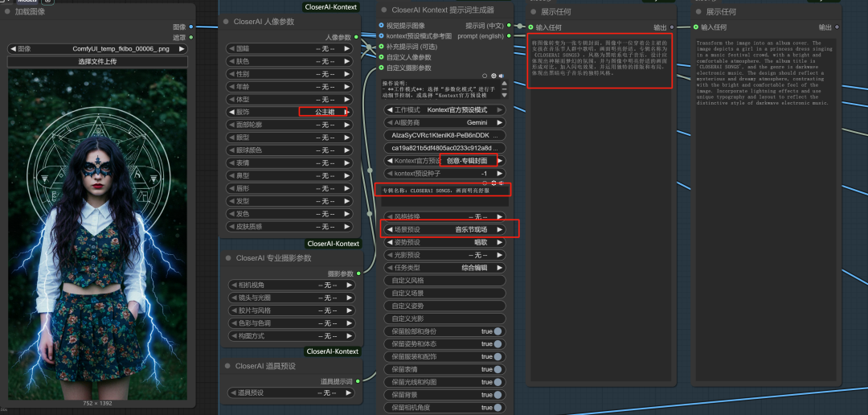This screenshot has height=415, width=868.
Task: Step 图像 file to next with right arrow
Action: coord(181,49)
